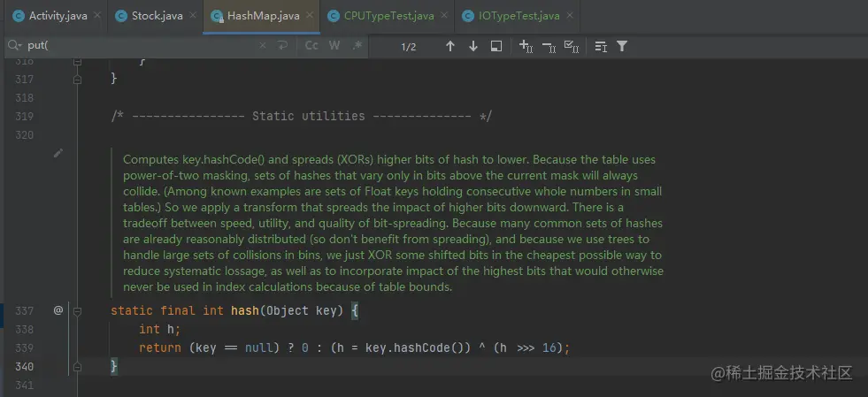868x397 pixels.
Task: Click fold end marker at line 340
Action: coord(78,366)
